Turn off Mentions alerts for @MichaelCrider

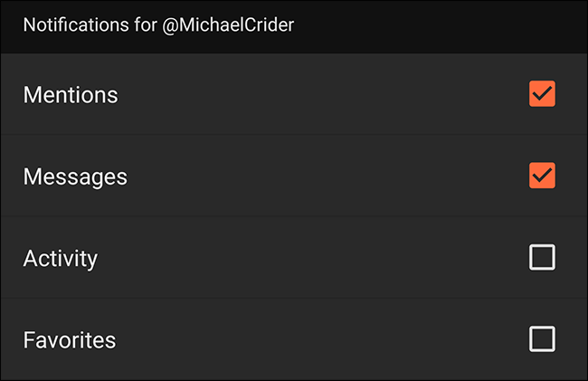click(x=542, y=94)
